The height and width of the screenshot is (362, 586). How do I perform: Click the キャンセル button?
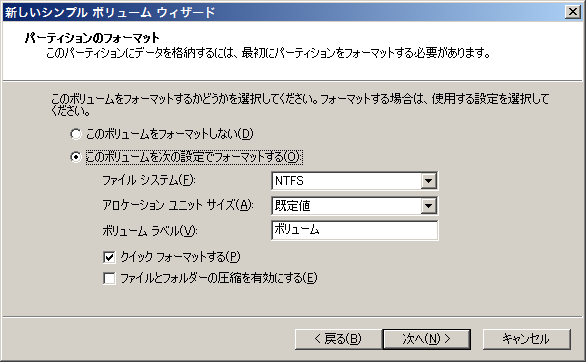pyautogui.click(x=527, y=339)
